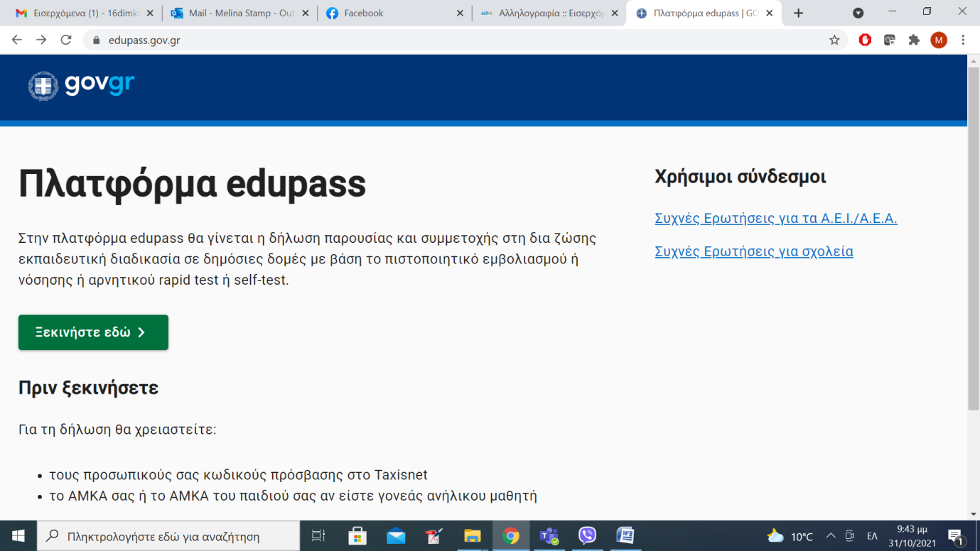Open File Explorer from the taskbar
980x551 pixels.
pos(473,536)
